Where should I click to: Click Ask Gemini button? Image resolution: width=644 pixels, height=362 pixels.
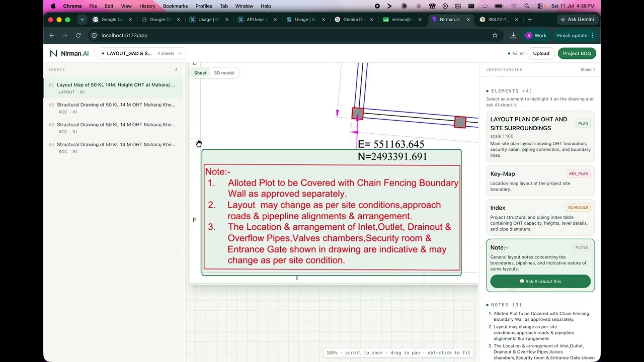click(577, 20)
